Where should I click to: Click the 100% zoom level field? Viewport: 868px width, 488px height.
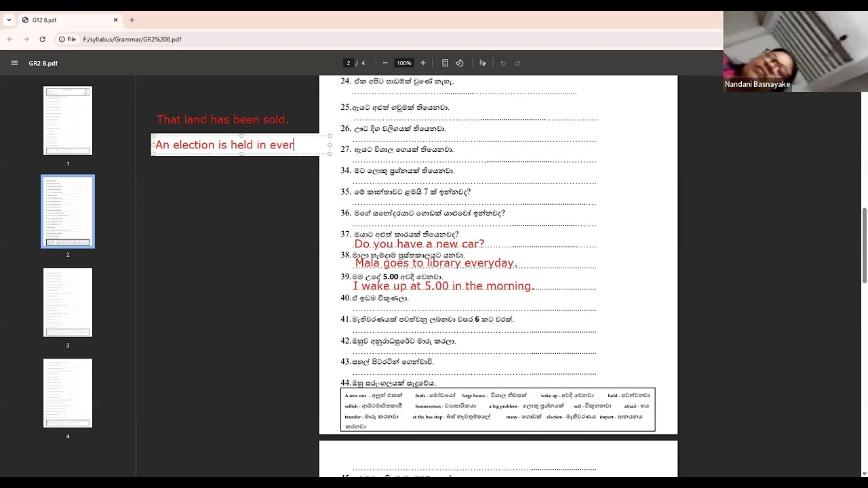(x=404, y=63)
